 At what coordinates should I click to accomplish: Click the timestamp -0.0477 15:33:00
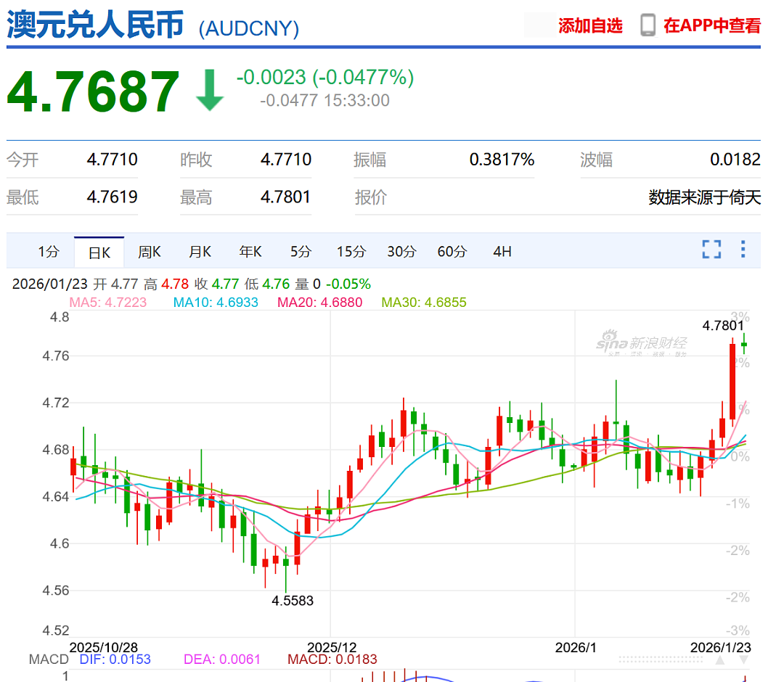tap(324, 100)
